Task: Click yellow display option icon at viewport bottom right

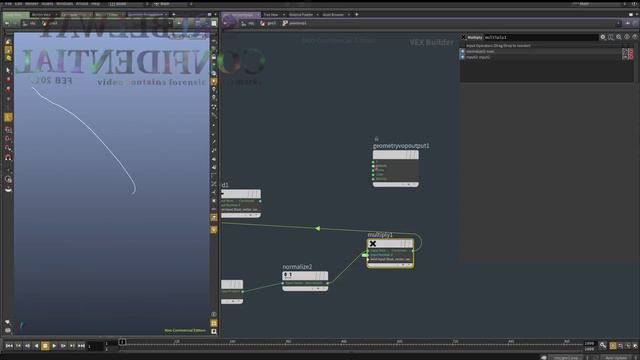Action: (x=214, y=323)
